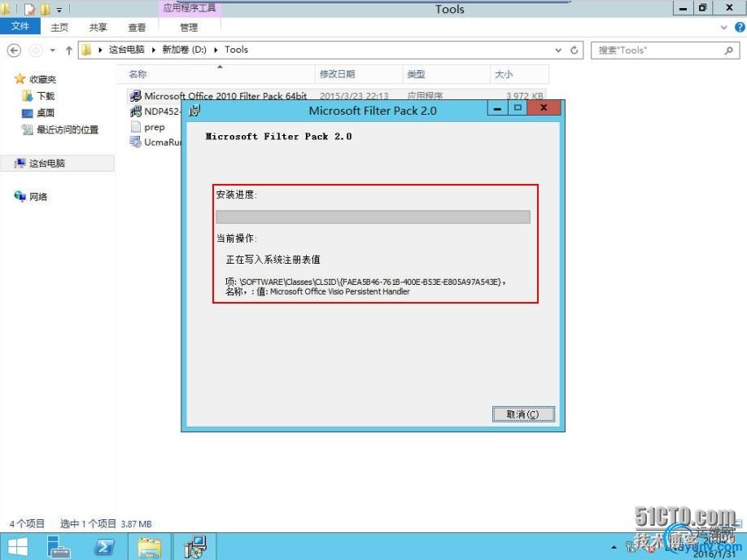Maximize the Tools Explorer window
The image size is (747, 560).
tap(703, 8)
